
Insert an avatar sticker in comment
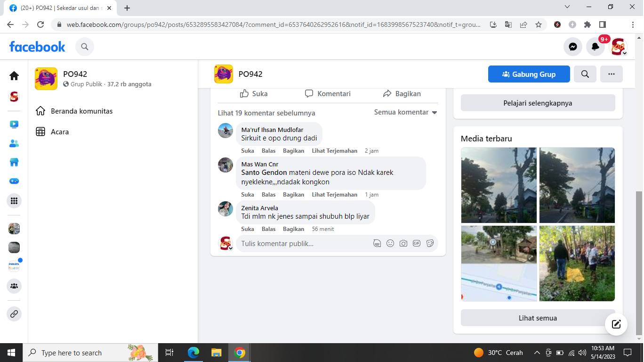click(x=377, y=244)
